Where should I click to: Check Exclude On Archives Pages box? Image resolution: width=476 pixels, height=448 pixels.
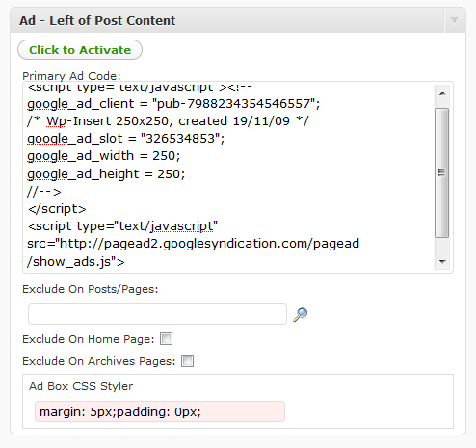point(187,360)
